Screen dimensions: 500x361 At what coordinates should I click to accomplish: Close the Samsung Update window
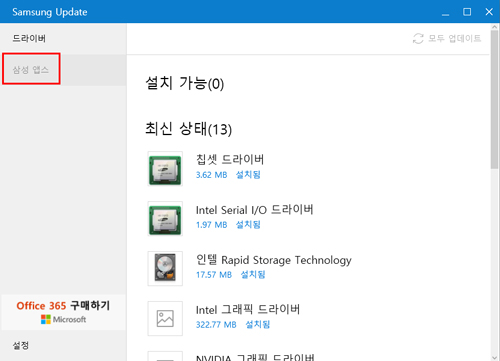pyautogui.click(x=489, y=12)
